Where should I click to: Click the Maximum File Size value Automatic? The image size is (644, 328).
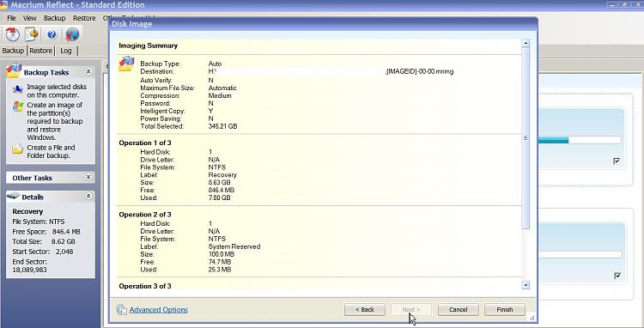(x=222, y=88)
